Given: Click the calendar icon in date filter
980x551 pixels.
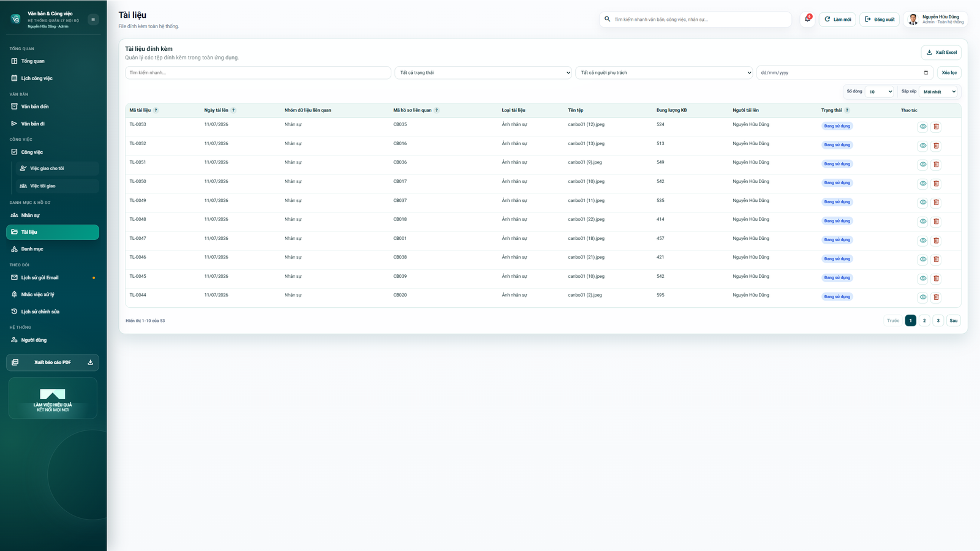Looking at the screenshot, I should [925, 73].
